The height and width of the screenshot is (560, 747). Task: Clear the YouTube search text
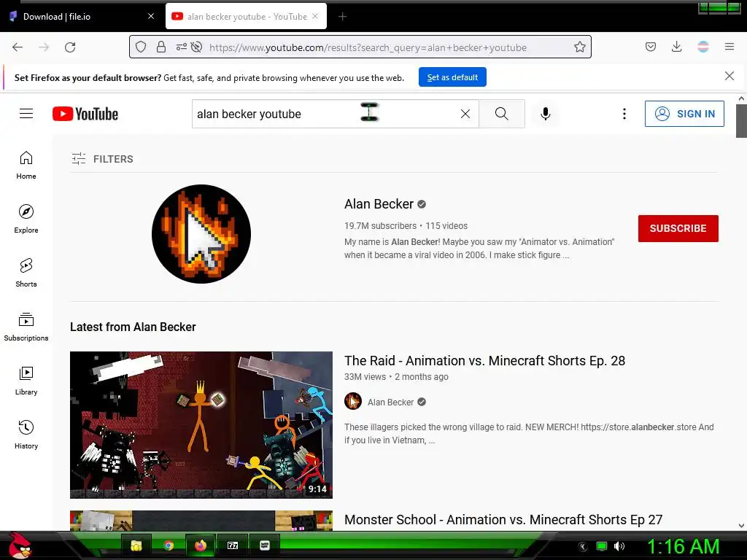[465, 114]
